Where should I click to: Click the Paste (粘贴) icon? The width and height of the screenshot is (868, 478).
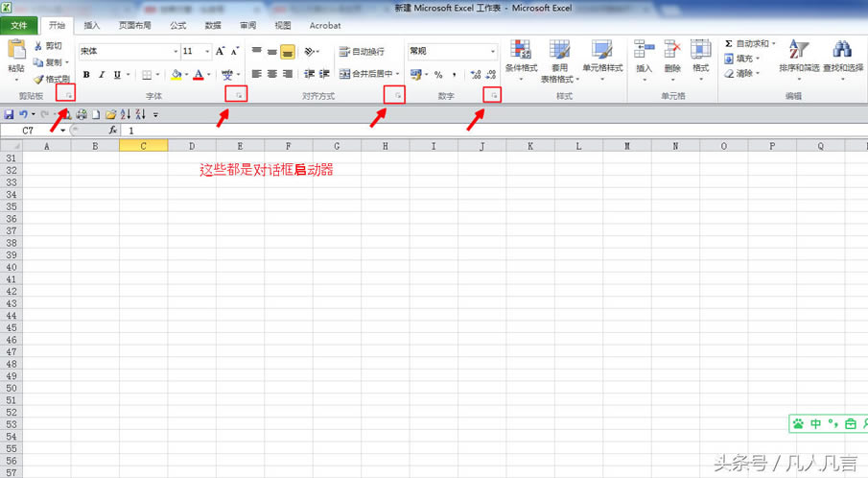point(16,49)
